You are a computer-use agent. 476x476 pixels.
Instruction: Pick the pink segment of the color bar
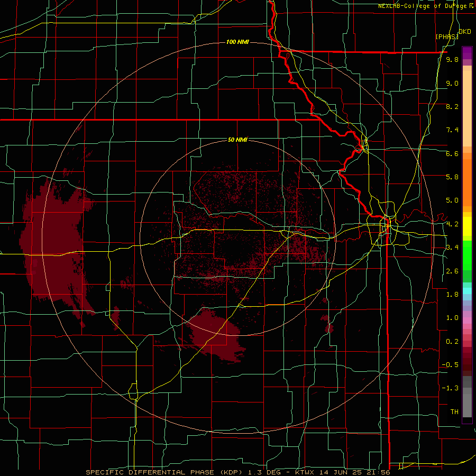[x=467, y=321]
